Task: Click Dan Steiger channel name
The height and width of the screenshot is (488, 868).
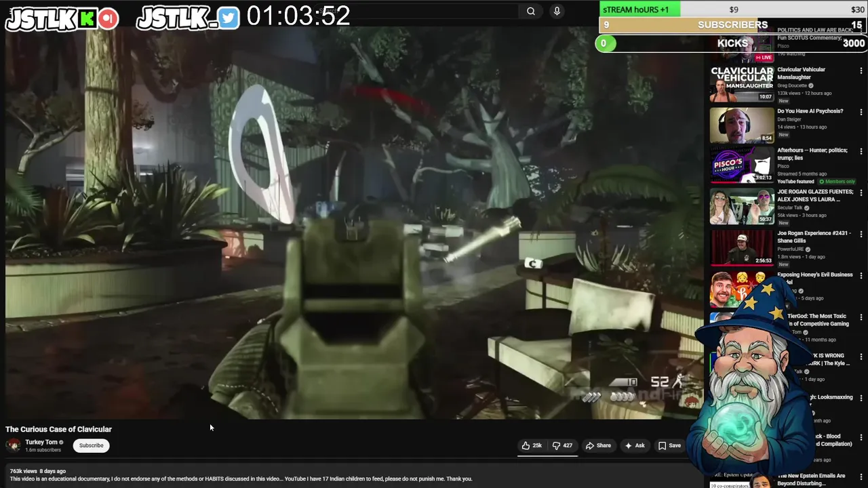Action: click(789, 119)
